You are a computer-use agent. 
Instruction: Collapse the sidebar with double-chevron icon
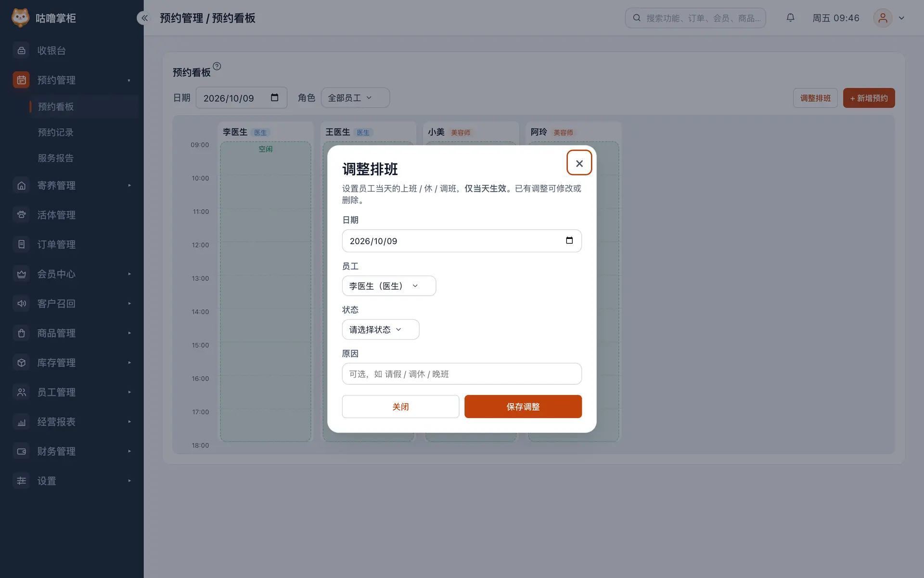[x=144, y=18]
